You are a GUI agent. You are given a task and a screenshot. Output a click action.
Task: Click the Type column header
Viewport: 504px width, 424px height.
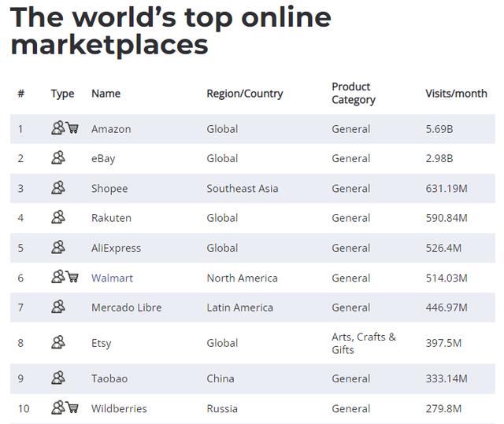[62, 93]
